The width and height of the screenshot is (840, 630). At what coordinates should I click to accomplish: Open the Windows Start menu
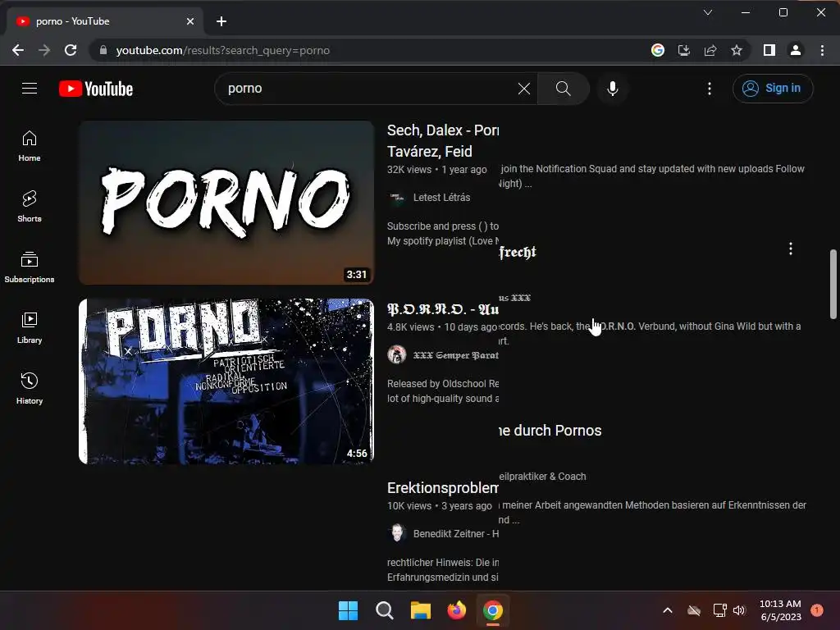pyautogui.click(x=348, y=610)
